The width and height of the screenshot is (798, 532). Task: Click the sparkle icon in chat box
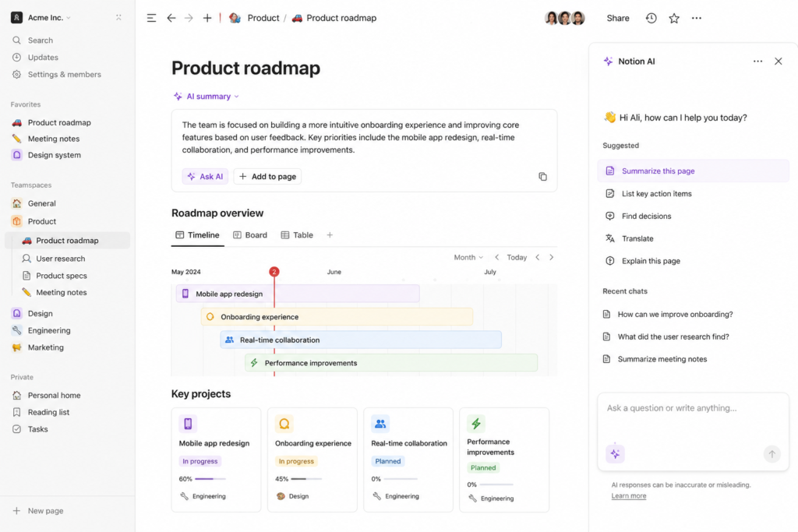[615, 453]
